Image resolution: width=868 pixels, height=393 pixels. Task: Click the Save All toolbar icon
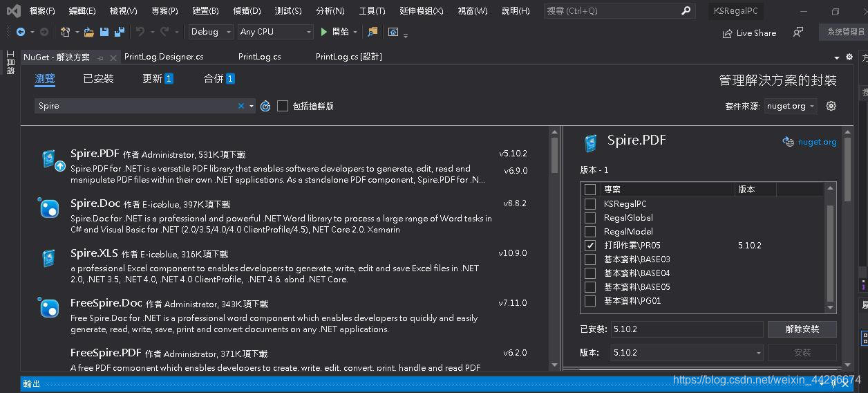pyautogui.click(x=120, y=32)
